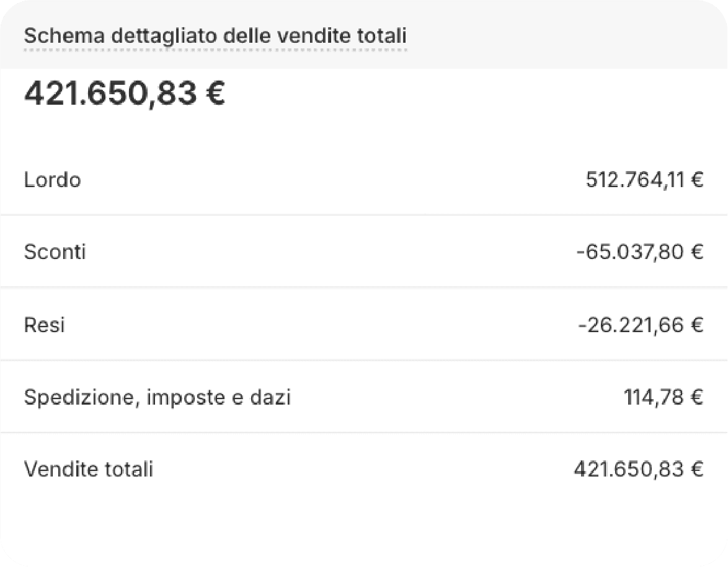The width and height of the screenshot is (728, 567).
Task: Click the euro sign on the Resi row
Action: (698, 324)
